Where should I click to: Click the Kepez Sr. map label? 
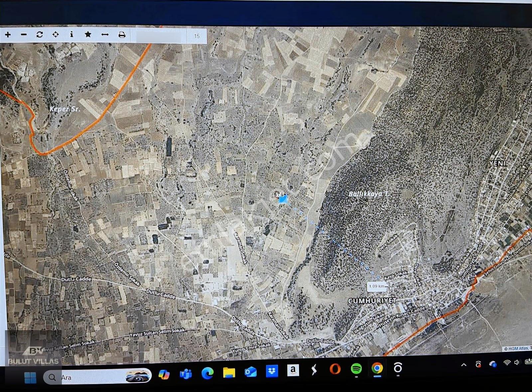coord(65,109)
